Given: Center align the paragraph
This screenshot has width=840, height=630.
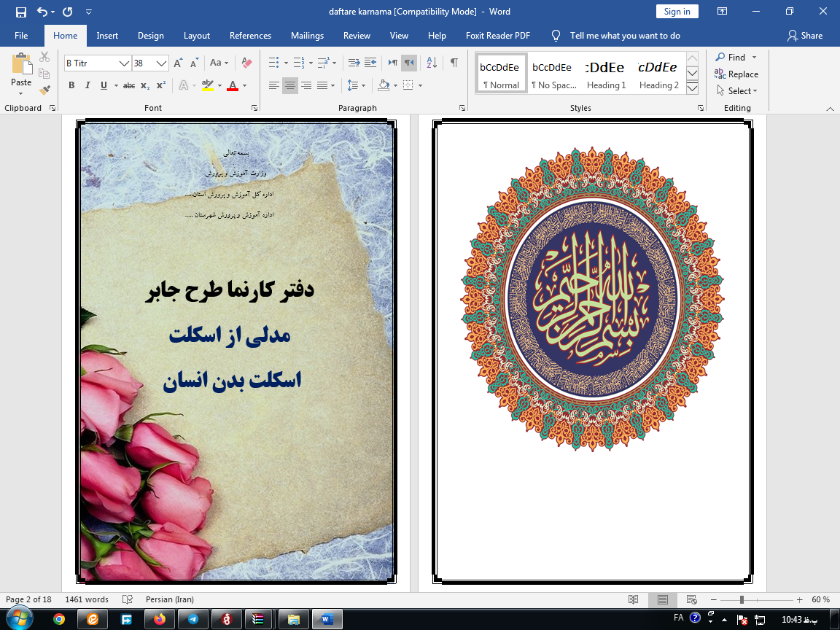Looking at the screenshot, I should pyautogui.click(x=289, y=85).
